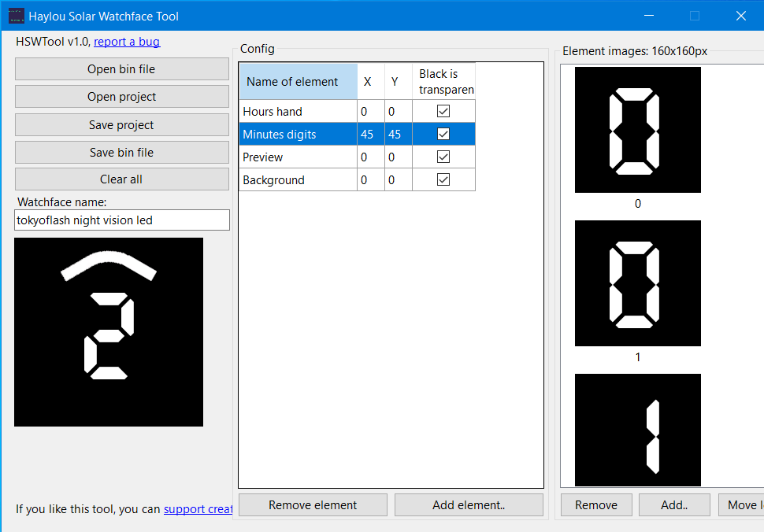764x532 pixels.
Task: Click Y value 45 of Minutes digits
Action: (399, 135)
